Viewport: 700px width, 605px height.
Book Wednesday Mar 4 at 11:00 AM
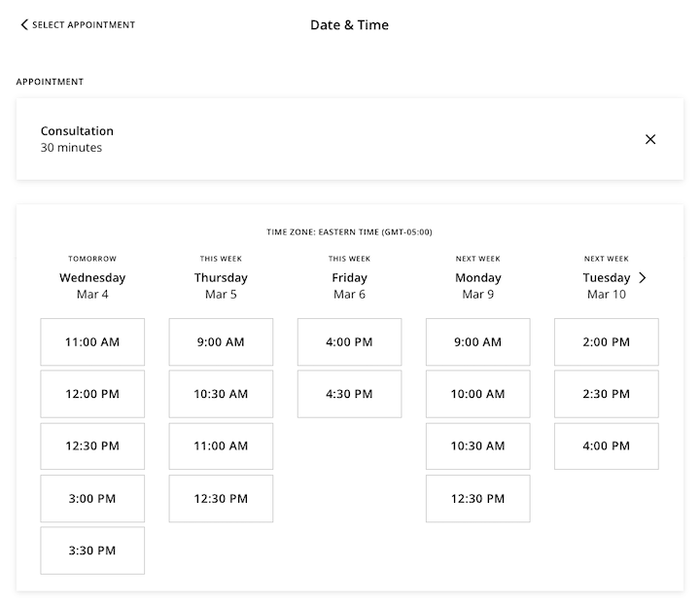tap(92, 342)
